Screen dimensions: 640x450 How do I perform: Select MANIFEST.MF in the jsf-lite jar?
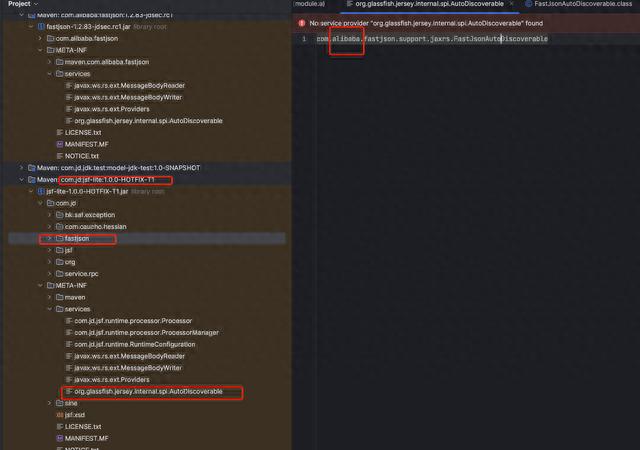tap(87, 439)
